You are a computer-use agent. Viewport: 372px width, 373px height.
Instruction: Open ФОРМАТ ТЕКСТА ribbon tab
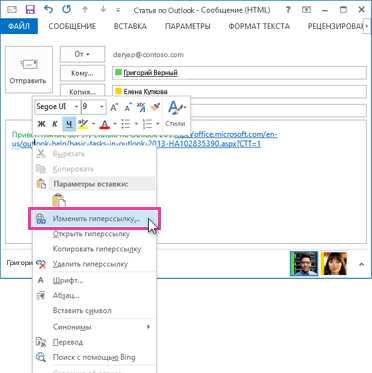pos(259,26)
